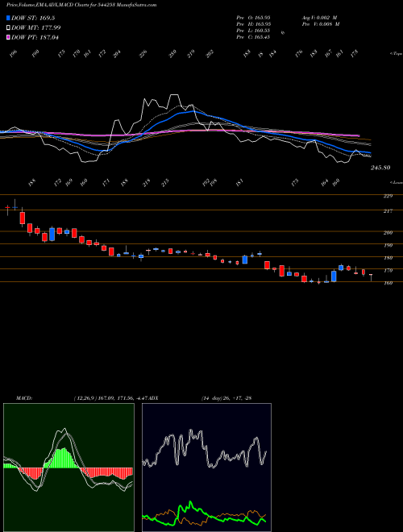Screen dimensions: 403x532
Task: Open the dark blue ADX indicator panel
Action: coord(206,468)
